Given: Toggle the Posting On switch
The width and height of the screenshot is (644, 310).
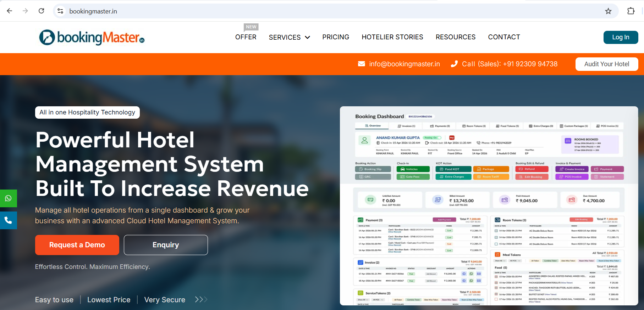Looking at the screenshot, I should pos(433,138).
